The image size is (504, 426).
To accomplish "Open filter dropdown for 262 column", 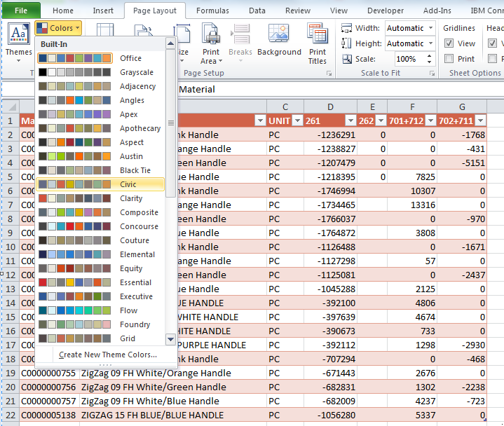I will click(381, 121).
